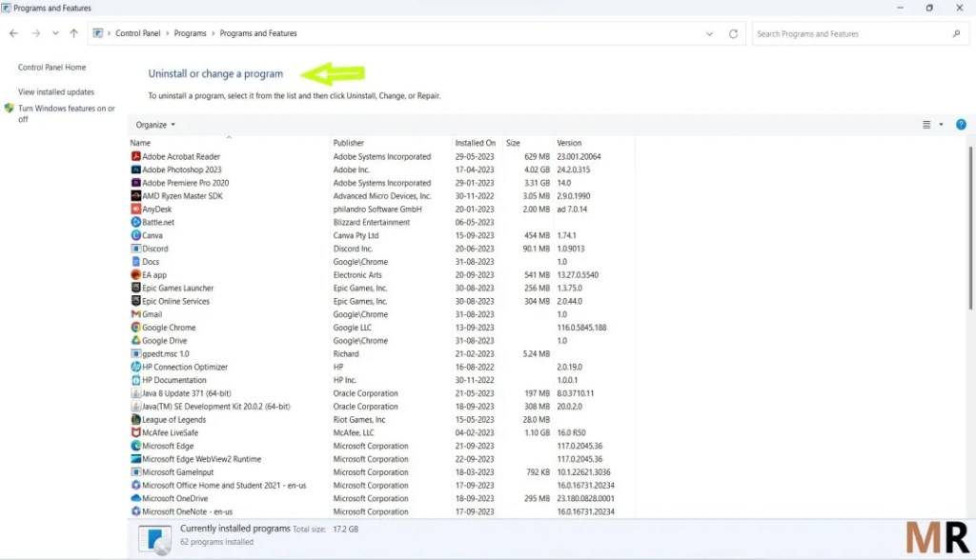976x560 pixels.
Task: Click the Canva program icon
Action: [135, 235]
